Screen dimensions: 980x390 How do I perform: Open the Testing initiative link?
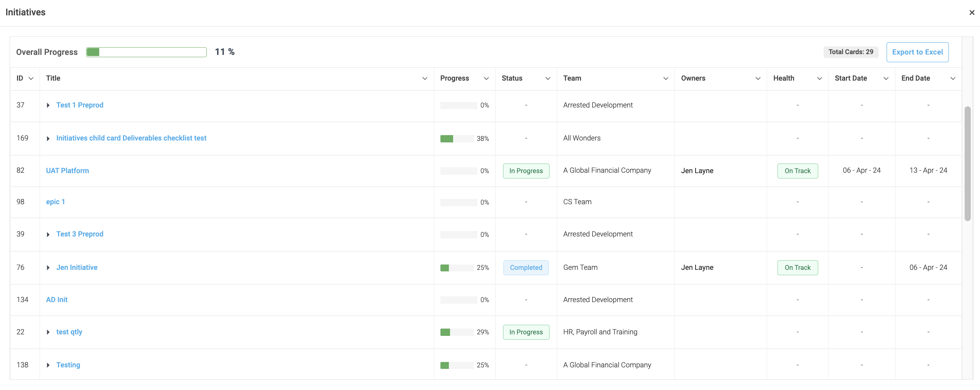68,365
